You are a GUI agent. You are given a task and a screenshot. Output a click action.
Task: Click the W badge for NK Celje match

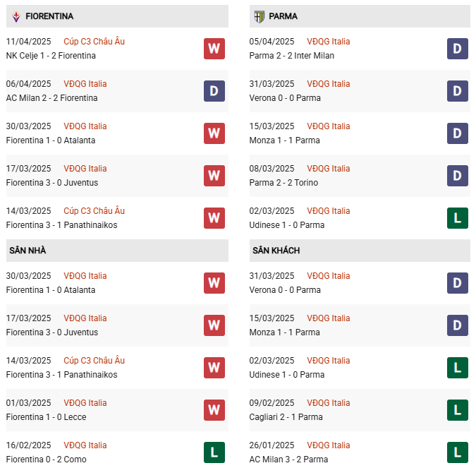[214, 49]
